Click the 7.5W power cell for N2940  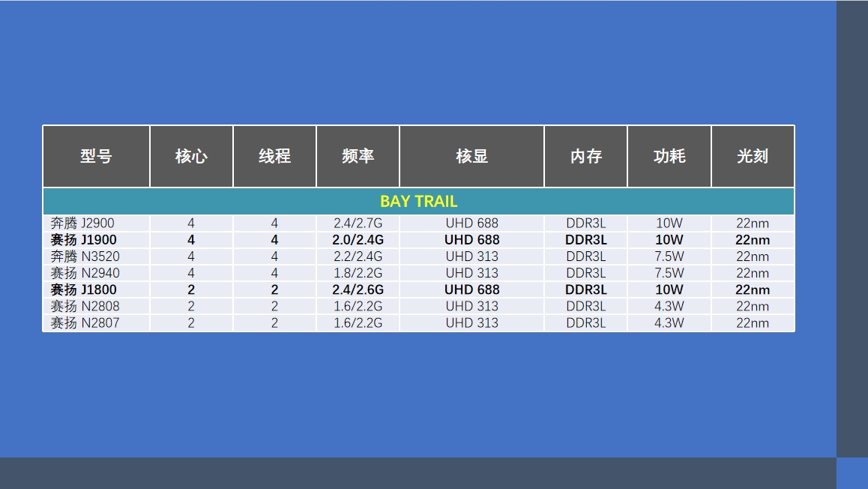pyautogui.click(x=669, y=273)
